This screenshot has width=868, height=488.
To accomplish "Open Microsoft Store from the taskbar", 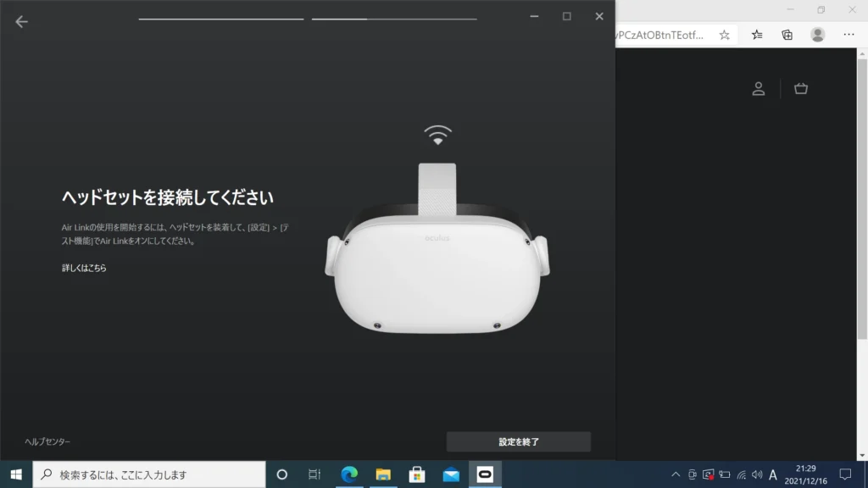I will pyautogui.click(x=417, y=474).
